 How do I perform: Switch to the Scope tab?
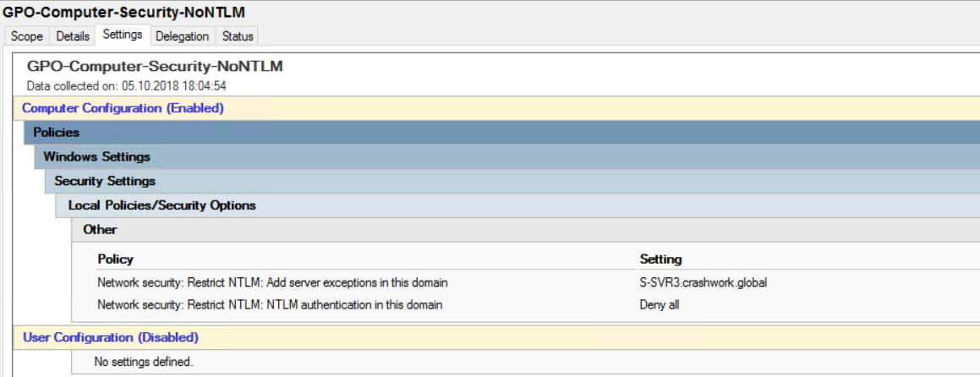click(27, 36)
